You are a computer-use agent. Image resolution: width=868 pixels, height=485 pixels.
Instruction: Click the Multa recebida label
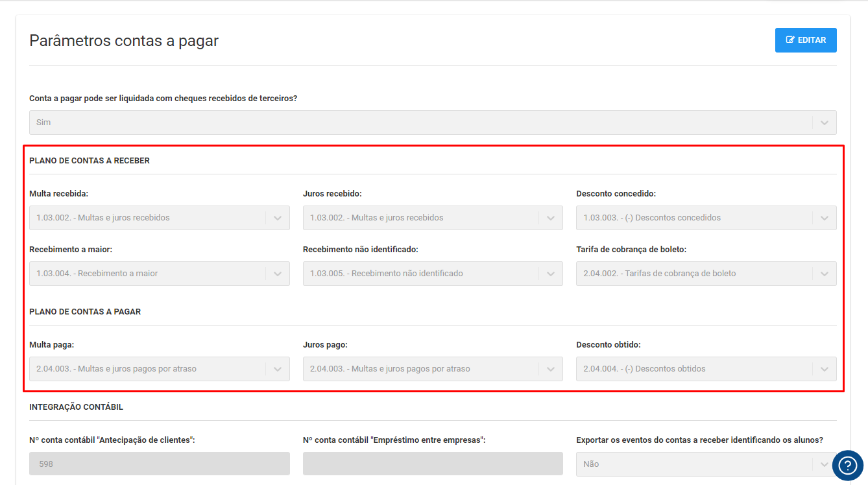tap(59, 194)
